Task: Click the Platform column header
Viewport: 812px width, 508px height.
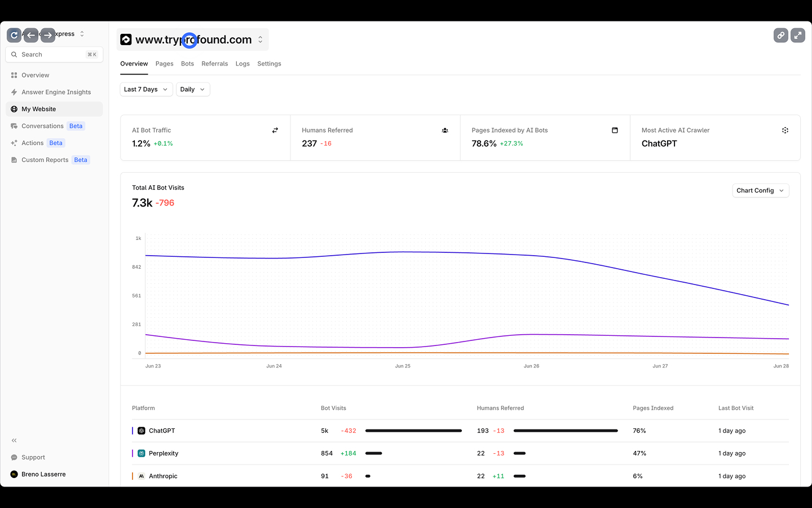Action: [143, 408]
